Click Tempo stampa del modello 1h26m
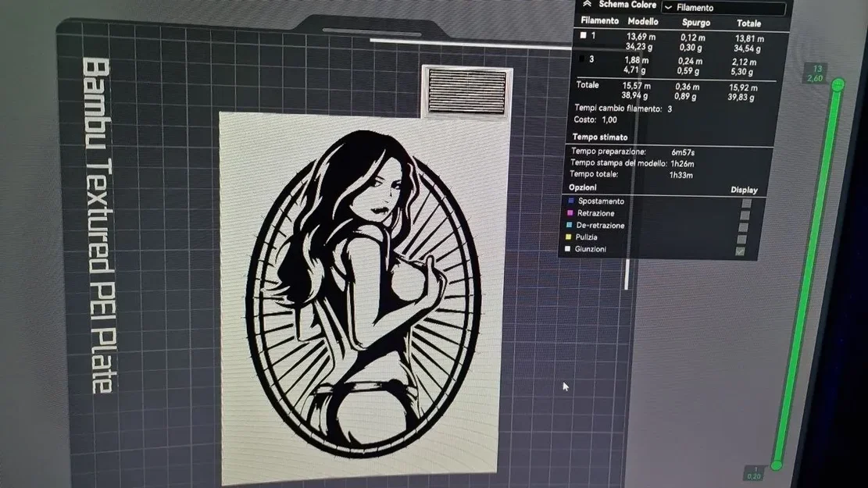 click(681, 164)
